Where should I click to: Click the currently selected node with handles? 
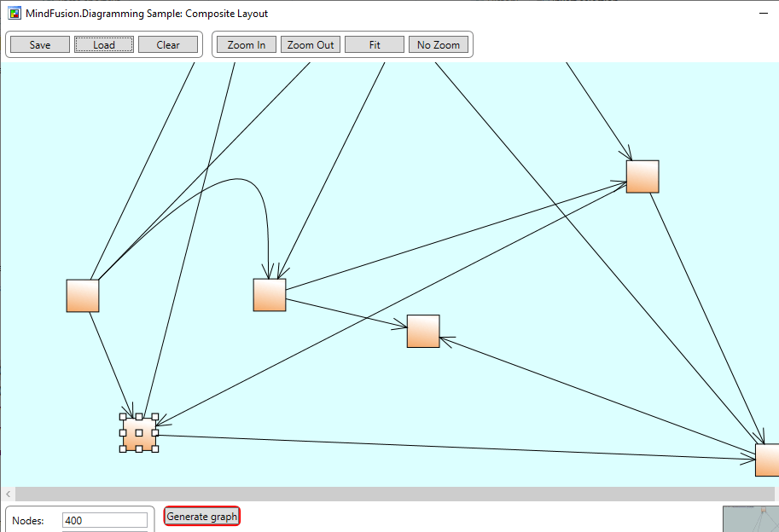pyautogui.click(x=138, y=431)
